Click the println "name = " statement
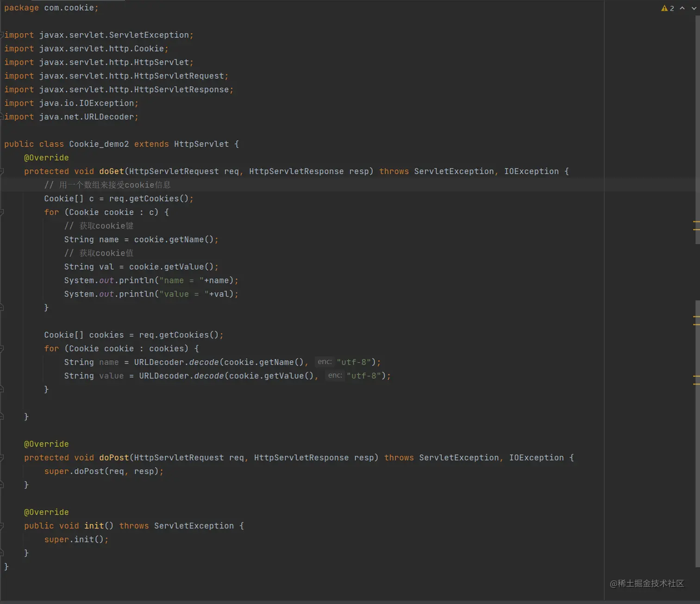This screenshot has width=700, height=604. (x=151, y=280)
